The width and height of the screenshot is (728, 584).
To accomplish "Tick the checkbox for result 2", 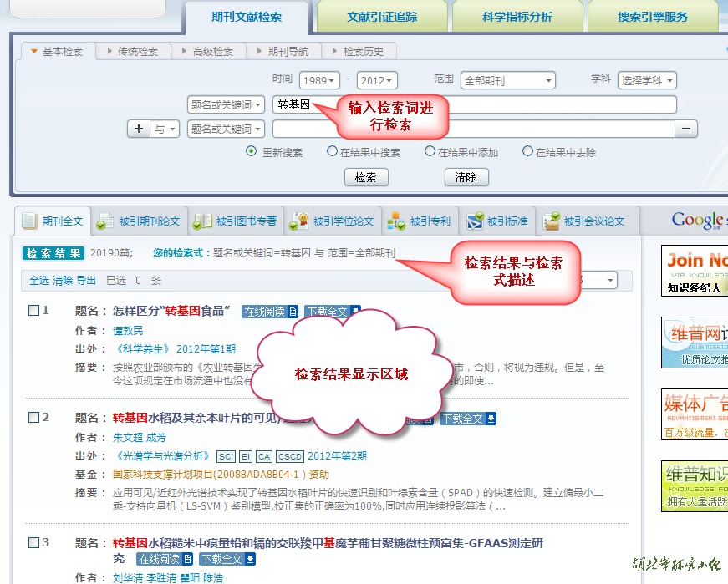I will coord(34,418).
